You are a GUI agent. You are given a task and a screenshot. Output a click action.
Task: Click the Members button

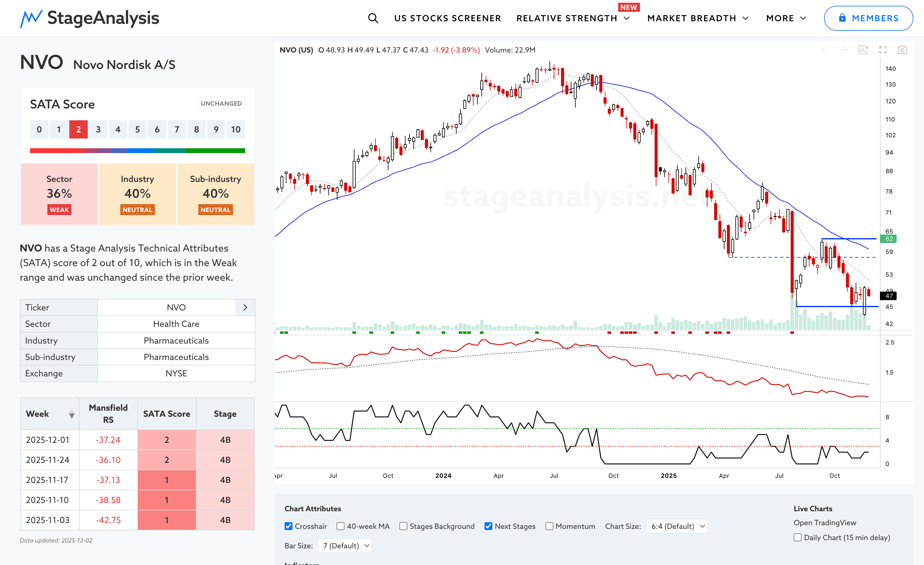(x=868, y=18)
